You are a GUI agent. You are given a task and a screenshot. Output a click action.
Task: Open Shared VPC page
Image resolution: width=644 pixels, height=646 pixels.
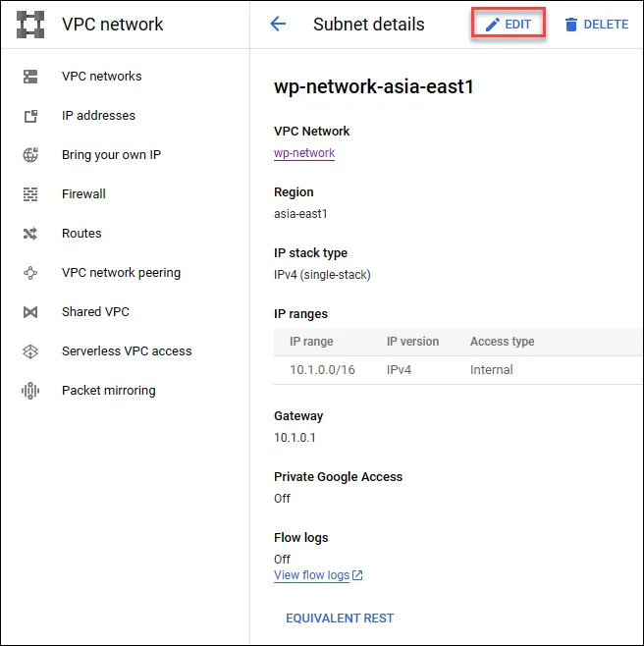tap(95, 312)
